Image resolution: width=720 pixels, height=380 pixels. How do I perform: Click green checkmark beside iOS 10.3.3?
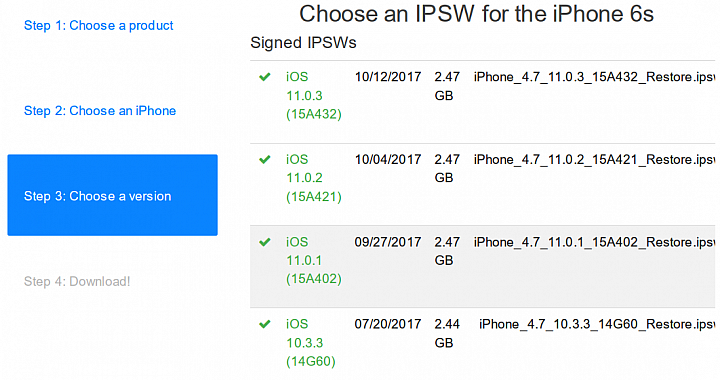pyautogui.click(x=264, y=324)
